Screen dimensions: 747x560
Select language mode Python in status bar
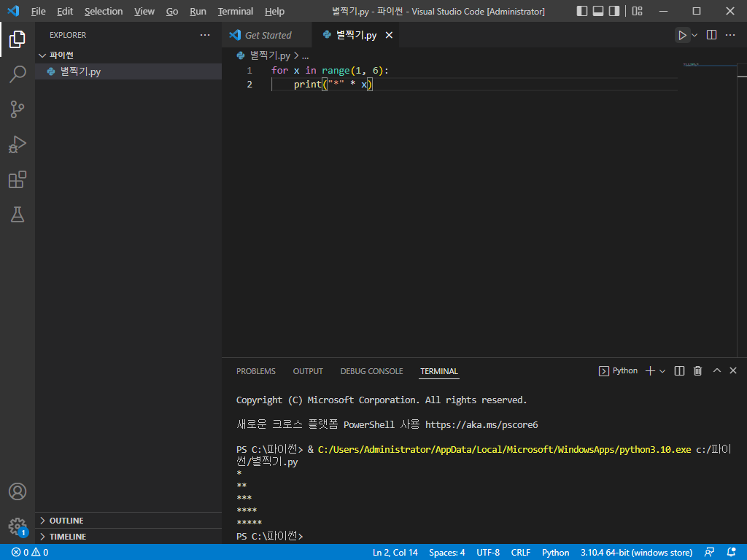point(555,553)
